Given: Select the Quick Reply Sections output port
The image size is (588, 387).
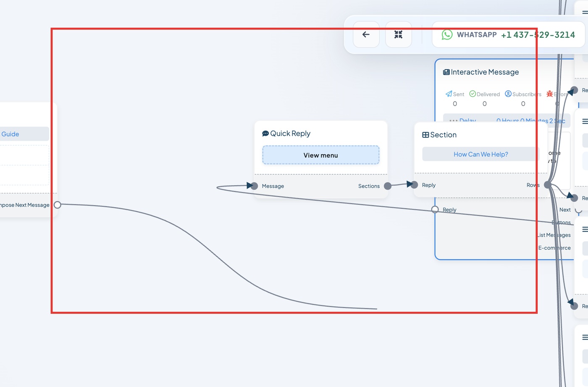Looking at the screenshot, I should pyautogui.click(x=388, y=186).
